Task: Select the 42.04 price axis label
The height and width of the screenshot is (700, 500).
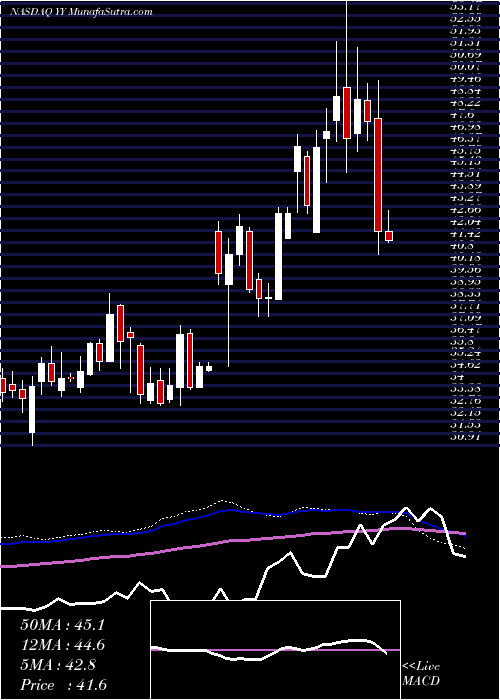Action: click(465, 222)
